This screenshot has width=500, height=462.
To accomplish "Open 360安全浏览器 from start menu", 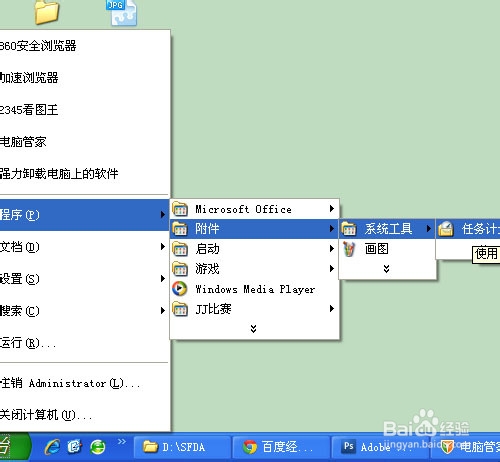I will (x=85, y=46).
